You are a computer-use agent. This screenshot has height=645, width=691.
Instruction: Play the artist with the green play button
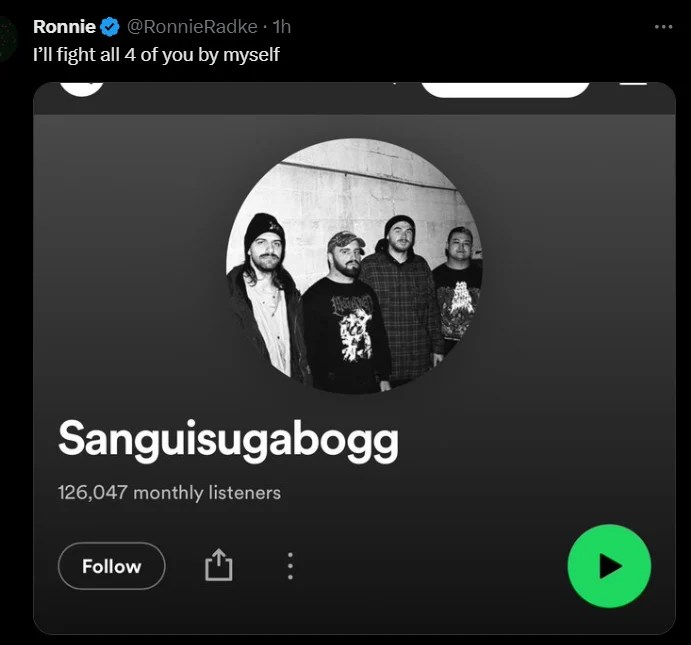tap(609, 566)
